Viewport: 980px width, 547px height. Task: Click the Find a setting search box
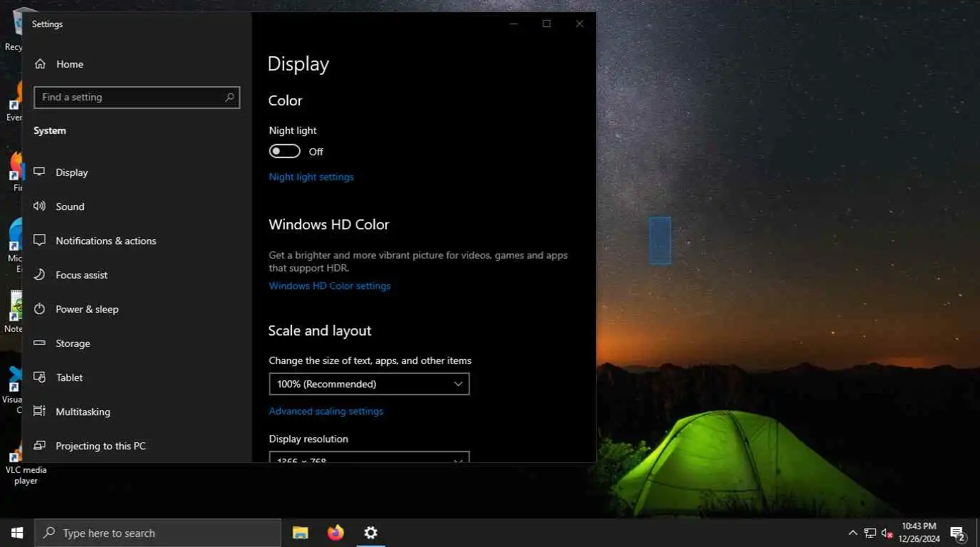pyautogui.click(x=137, y=98)
